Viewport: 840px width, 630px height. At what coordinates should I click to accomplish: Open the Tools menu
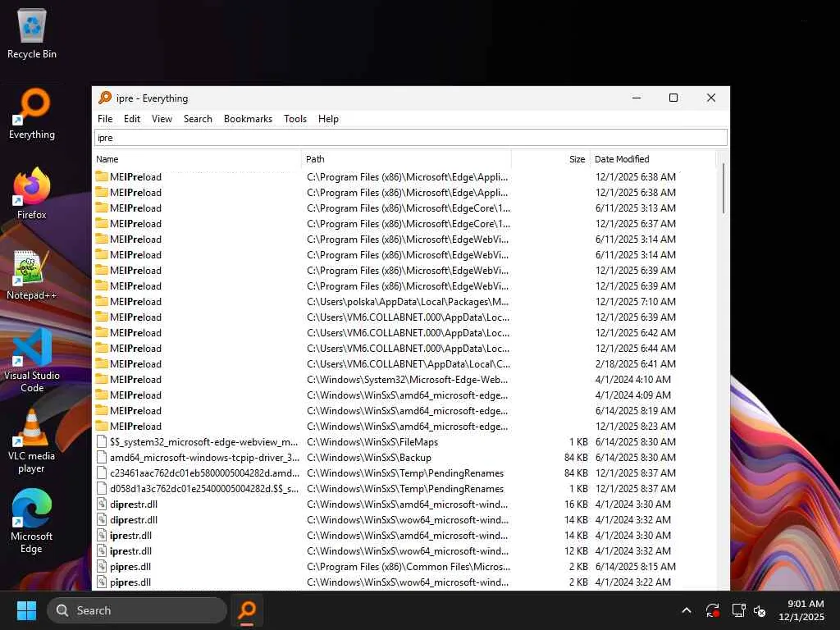point(295,119)
